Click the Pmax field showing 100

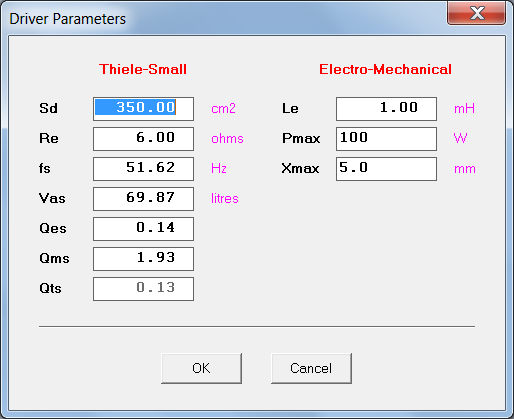coord(386,139)
